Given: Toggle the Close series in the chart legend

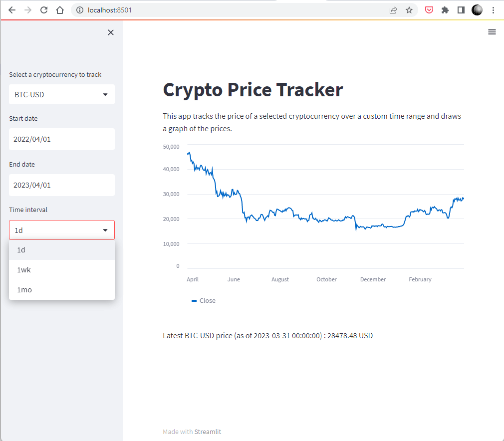Looking at the screenshot, I should pyautogui.click(x=204, y=300).
